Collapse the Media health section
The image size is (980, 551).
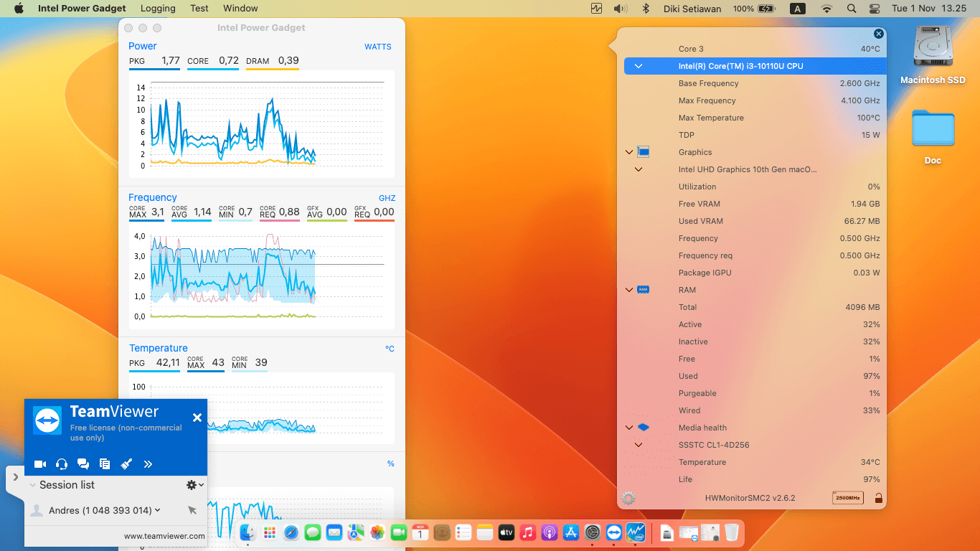[x=629, y=428]
